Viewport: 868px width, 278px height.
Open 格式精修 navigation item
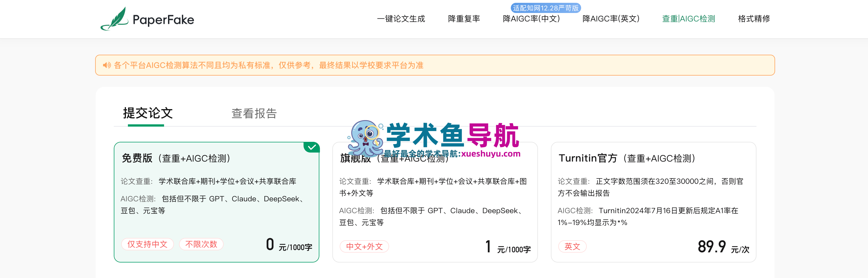point(754,19)
